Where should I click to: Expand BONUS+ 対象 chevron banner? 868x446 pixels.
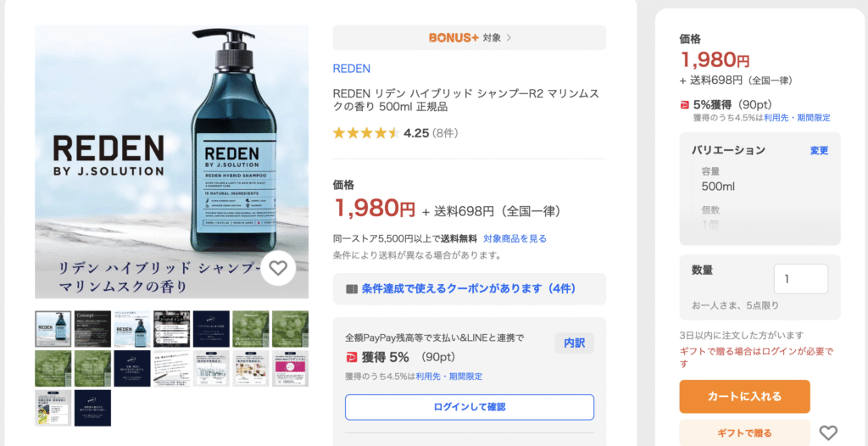click(x=509, y=37)
